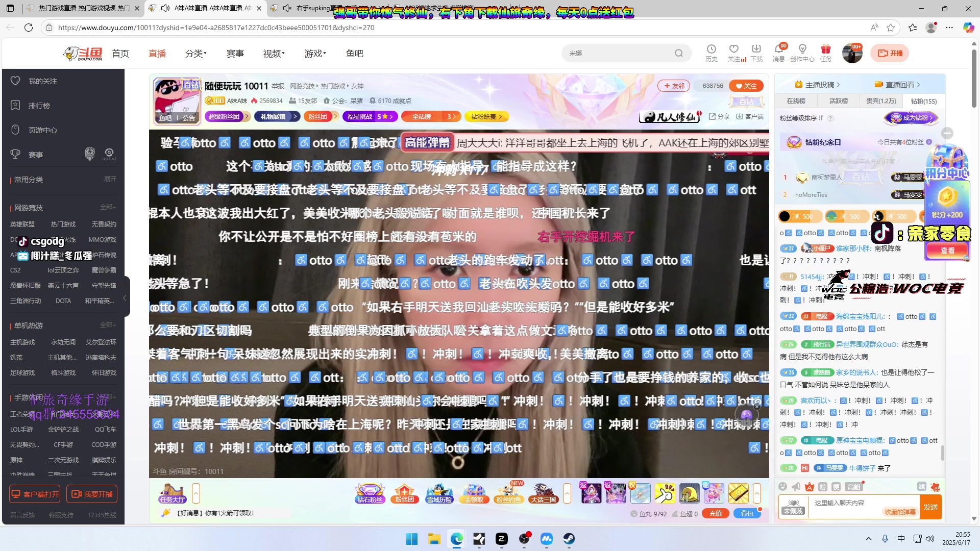This screenshot has width=980, height=551.
Task: Open 任务大厅 icon below video
Action: click(172, 493)
